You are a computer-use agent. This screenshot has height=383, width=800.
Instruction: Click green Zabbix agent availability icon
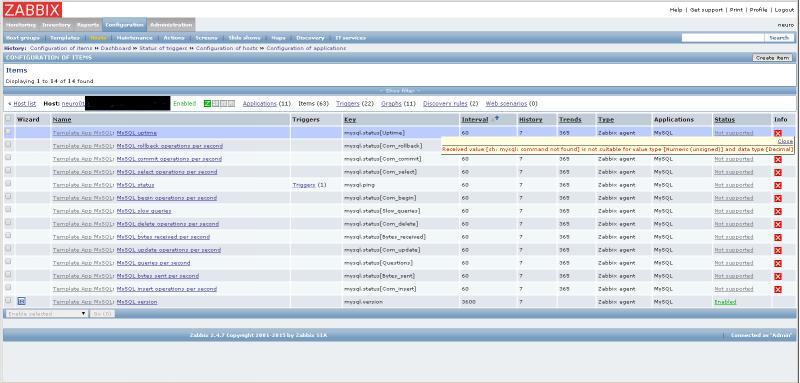[x=207, y=104]
